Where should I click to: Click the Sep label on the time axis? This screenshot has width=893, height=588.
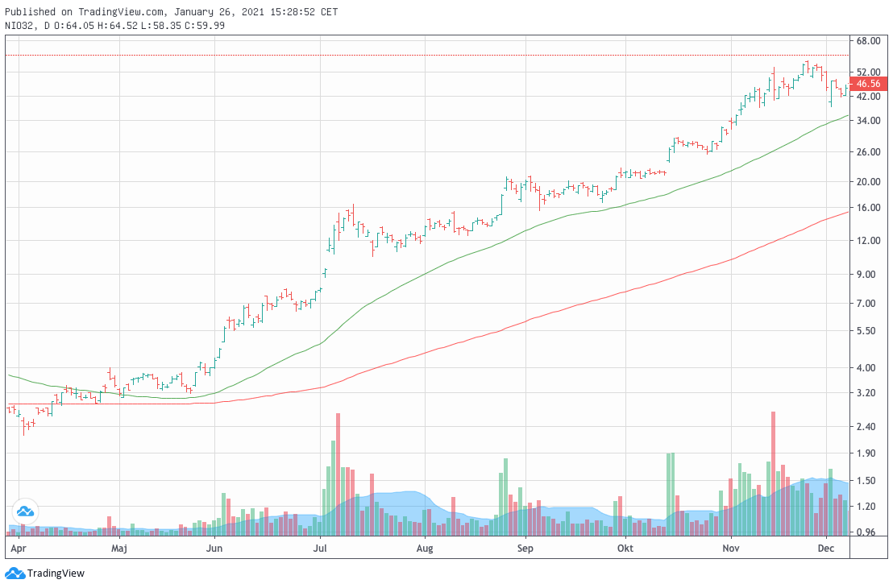click(x=525, y=549)
